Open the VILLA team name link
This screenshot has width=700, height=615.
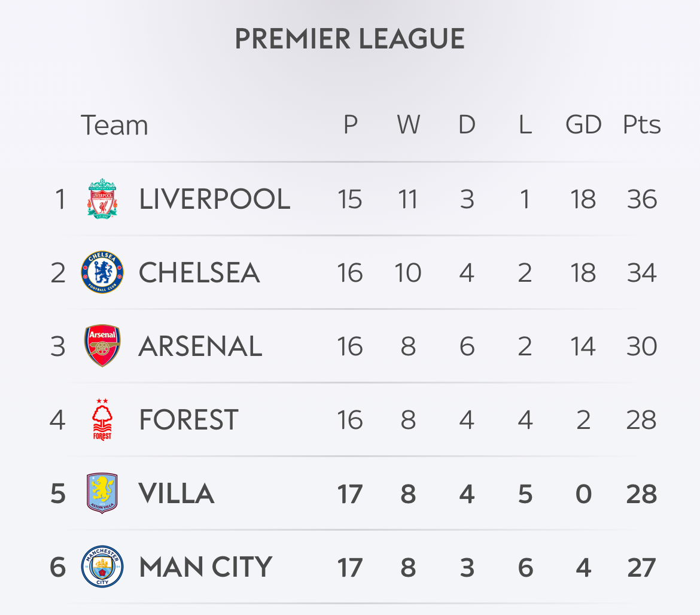[176, 494]
